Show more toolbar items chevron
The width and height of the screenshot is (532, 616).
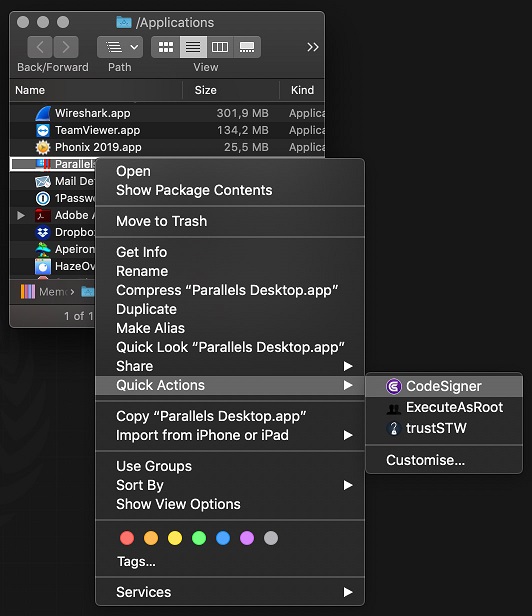[313, 47]
